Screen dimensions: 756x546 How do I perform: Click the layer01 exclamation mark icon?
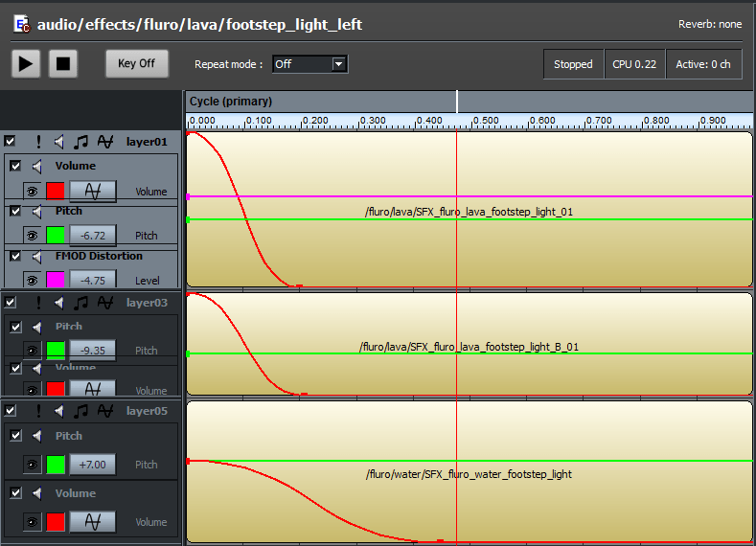click(38, 142)
